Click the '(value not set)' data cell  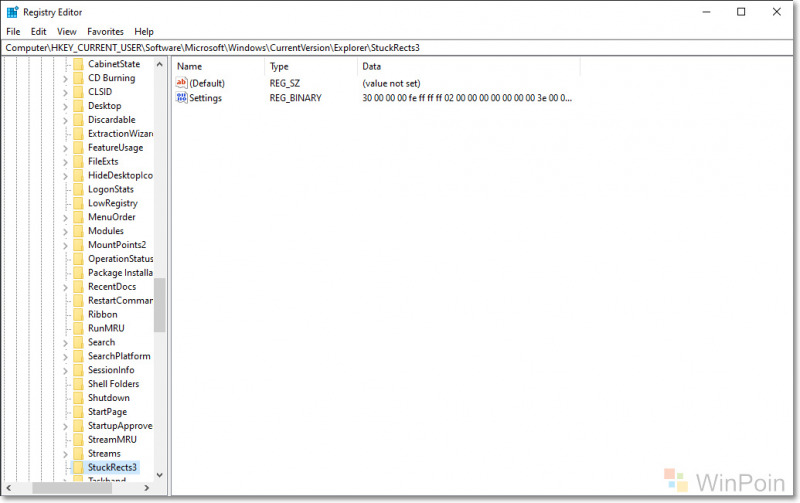point(391,83)
